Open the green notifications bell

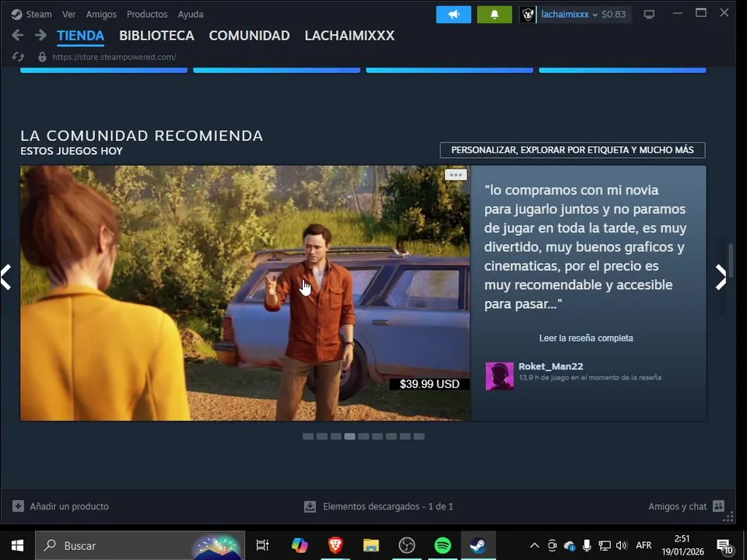click(495, 14)
